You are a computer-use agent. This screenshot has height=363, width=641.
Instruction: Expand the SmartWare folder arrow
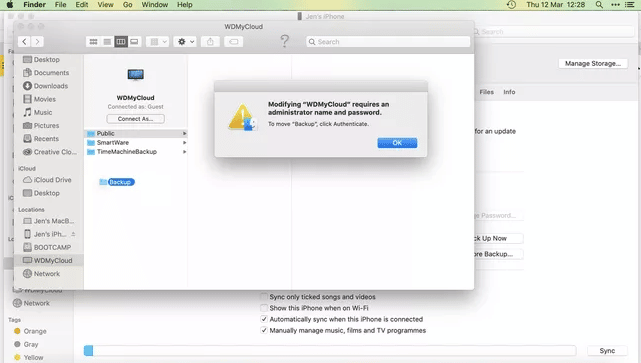coord(184,142)
